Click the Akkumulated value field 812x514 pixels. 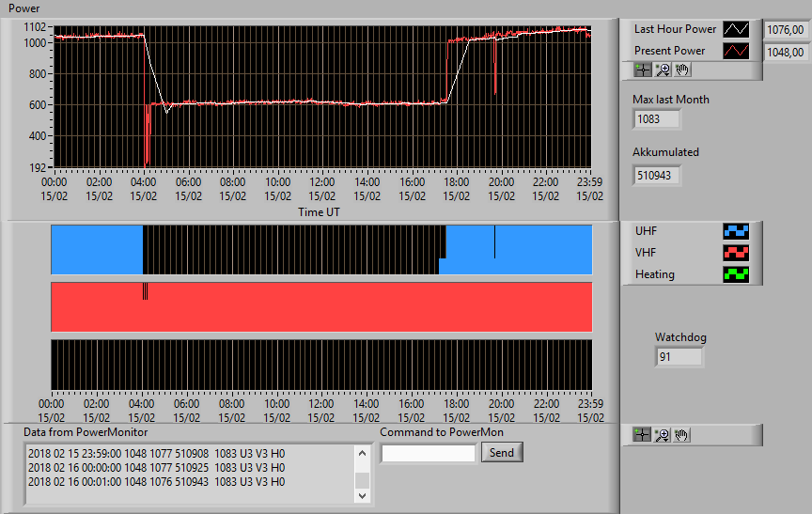656,176
